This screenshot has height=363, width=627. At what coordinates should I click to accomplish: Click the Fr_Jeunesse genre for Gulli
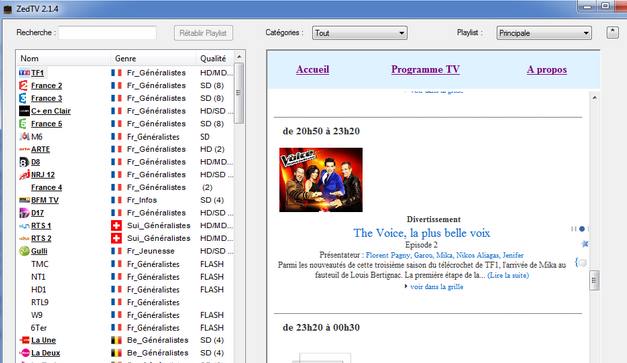point(151,251)
